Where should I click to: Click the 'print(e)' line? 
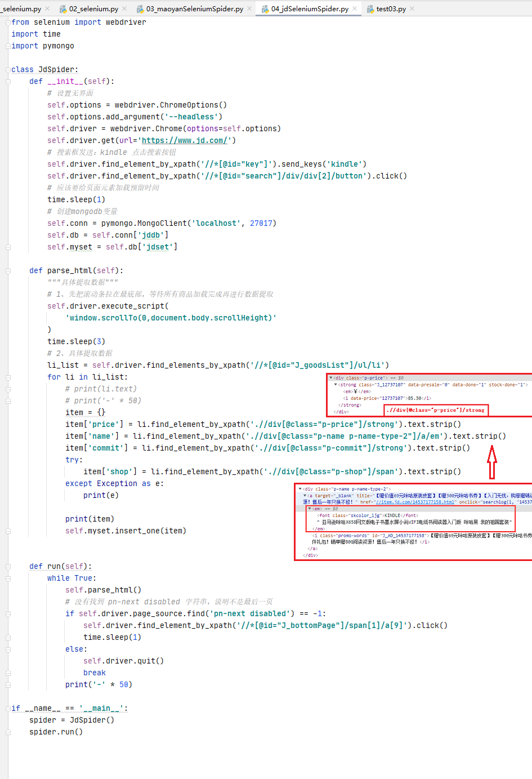[101, 495]
